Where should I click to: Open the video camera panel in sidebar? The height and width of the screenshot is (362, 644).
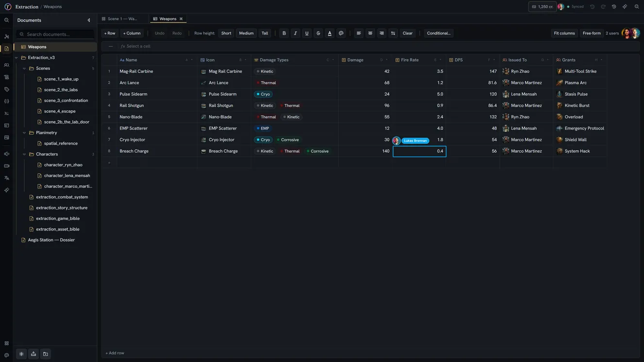click(7, 166)
